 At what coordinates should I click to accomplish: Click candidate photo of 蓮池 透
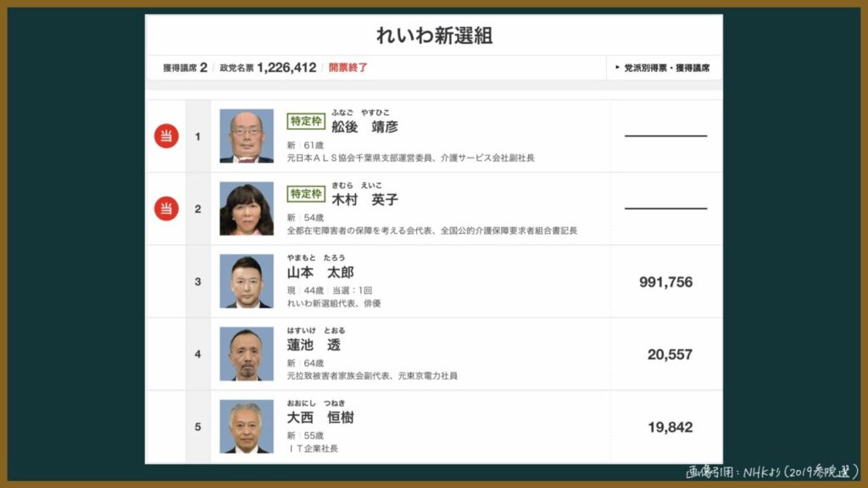(247, 353)
